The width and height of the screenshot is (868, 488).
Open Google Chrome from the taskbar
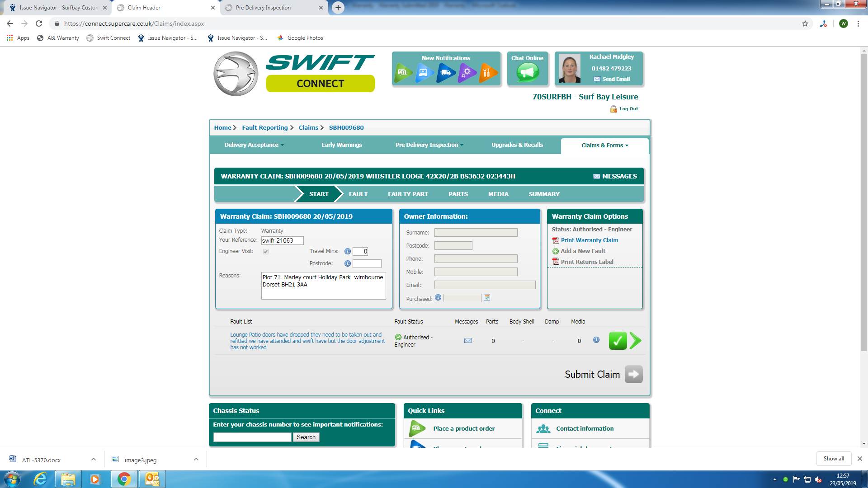pyautogui.click(x=124, y=479)
